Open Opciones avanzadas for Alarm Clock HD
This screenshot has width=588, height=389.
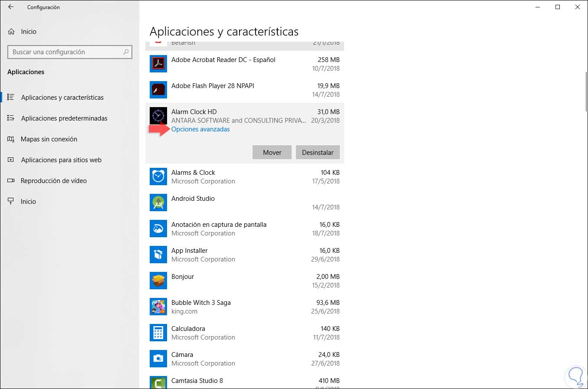click(200, 129)
